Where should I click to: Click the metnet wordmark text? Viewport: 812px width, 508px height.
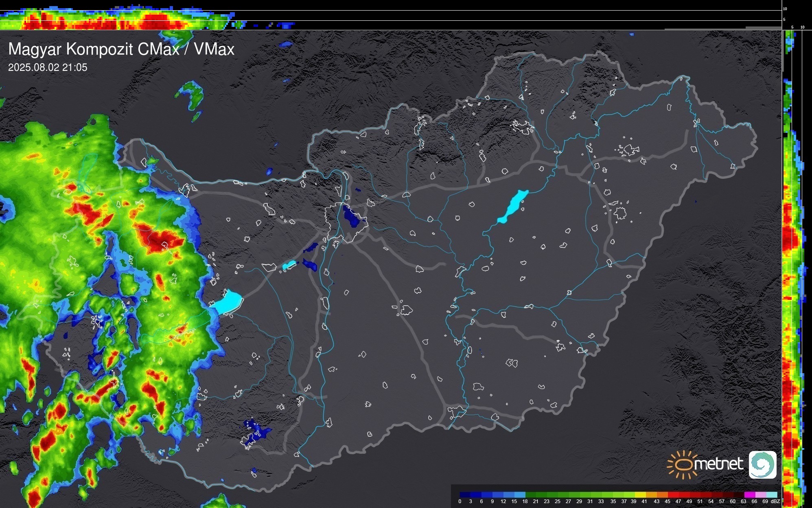coord(718,464)
